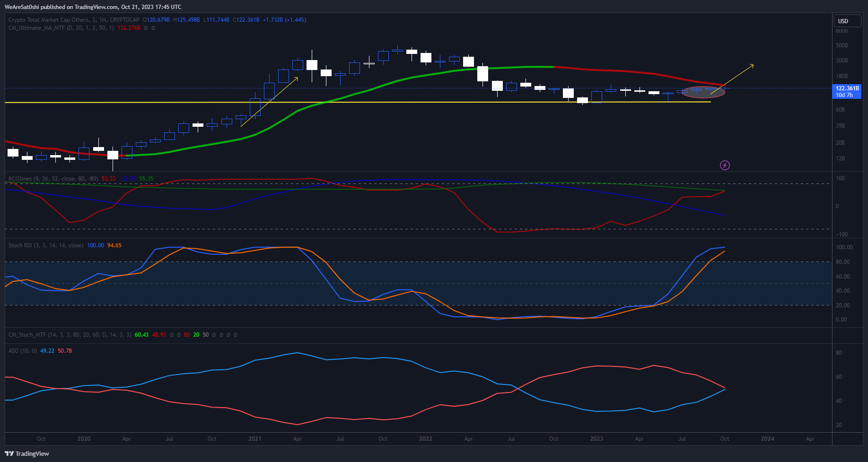Click the Stoch RSI value 94.65
Viewport: 868px width, 462px height.
(x=114, y=245)
